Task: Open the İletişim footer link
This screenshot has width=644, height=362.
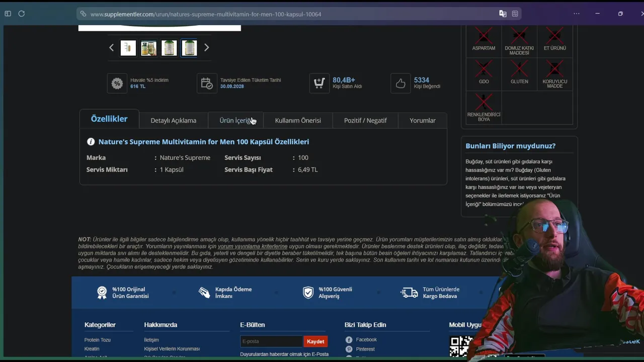Action: [151, 340]
